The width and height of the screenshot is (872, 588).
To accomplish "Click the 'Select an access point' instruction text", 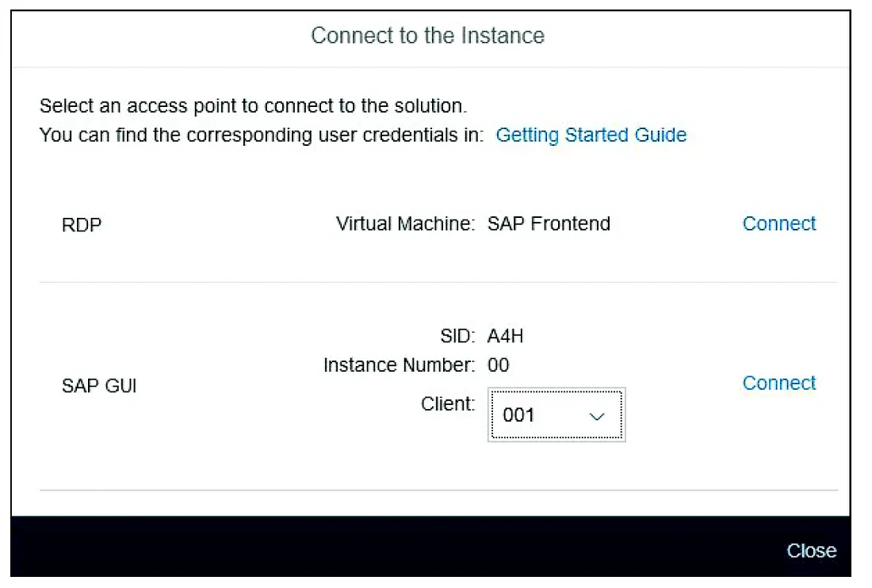I will pyautogui.click(x=253, y=105).
